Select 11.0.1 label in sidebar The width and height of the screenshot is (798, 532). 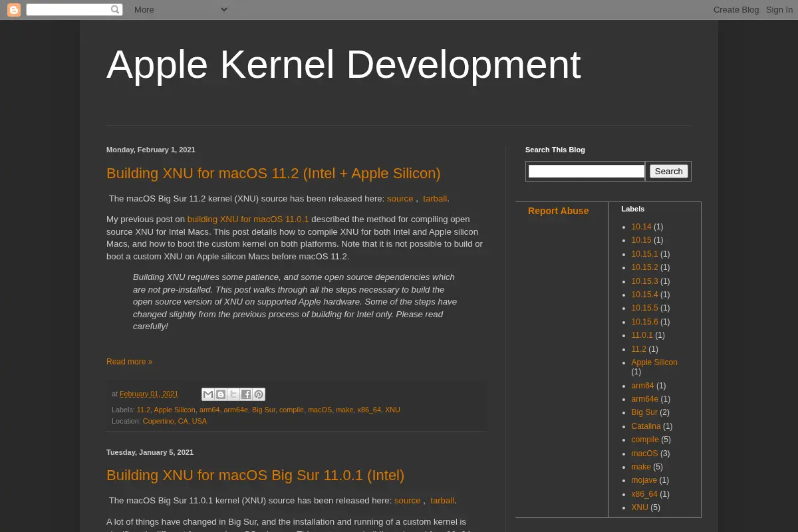(x=642, y=335)
